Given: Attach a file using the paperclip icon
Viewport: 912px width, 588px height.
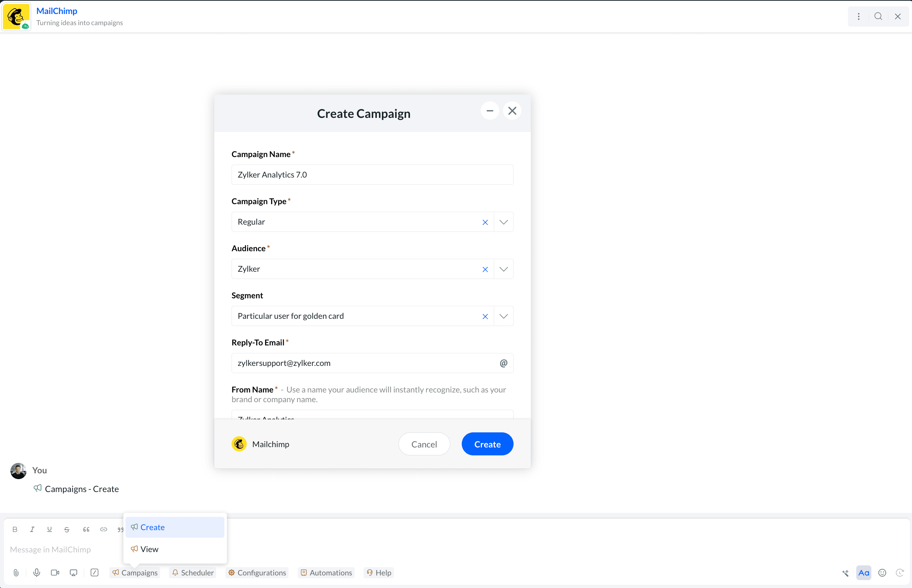Looking at the screenshot, I should (x=16, y=572).
